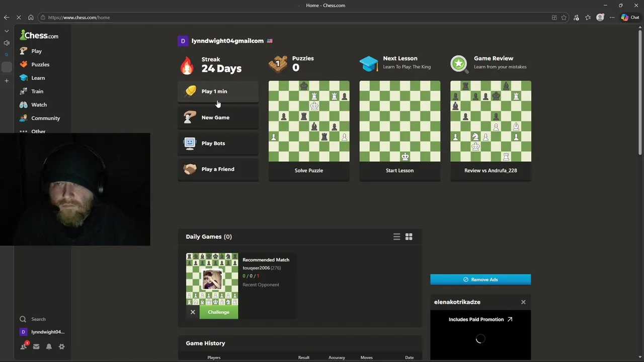The width and height of the screenshot is (644, 362).
Task: Choose Play Bots
Action: tap(218, 143)
